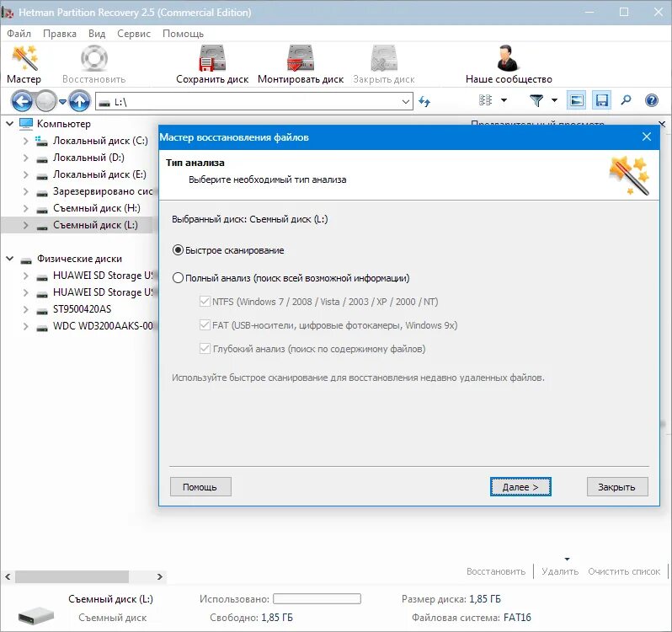Click the filter funnel icon
672x632 pixels.
click(x=536, y=100)
